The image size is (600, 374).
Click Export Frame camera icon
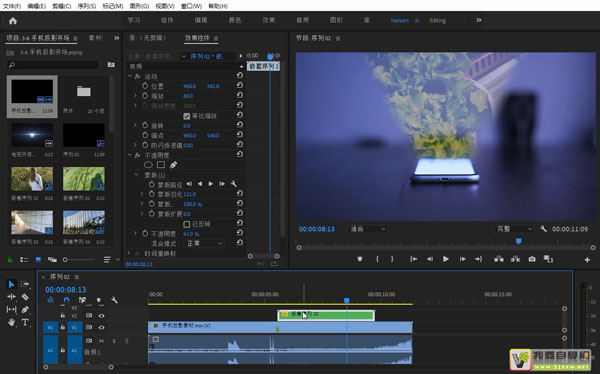click(532, 259)
